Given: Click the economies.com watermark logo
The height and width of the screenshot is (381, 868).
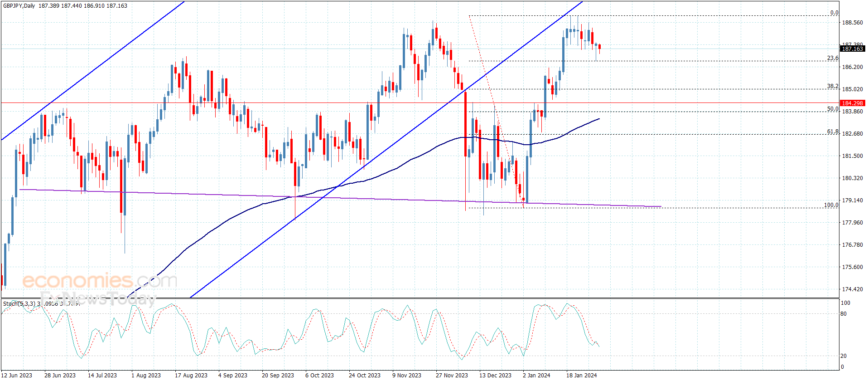Looking at the screenshot, I should pyautogui.click(x=100, y=281).
